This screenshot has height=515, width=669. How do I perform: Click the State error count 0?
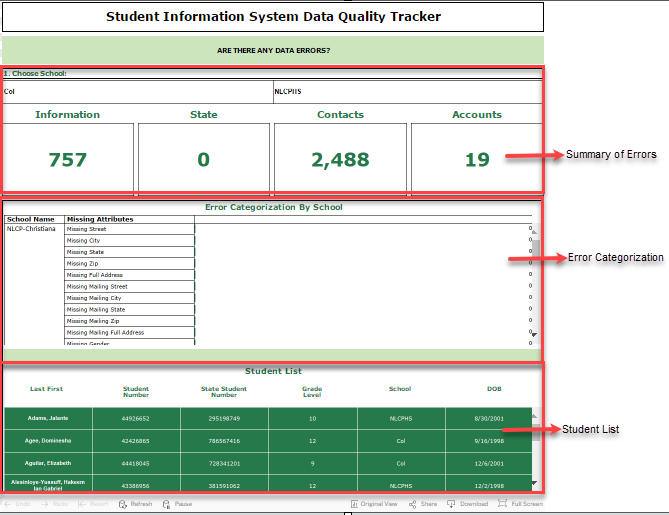coord(204,160)
